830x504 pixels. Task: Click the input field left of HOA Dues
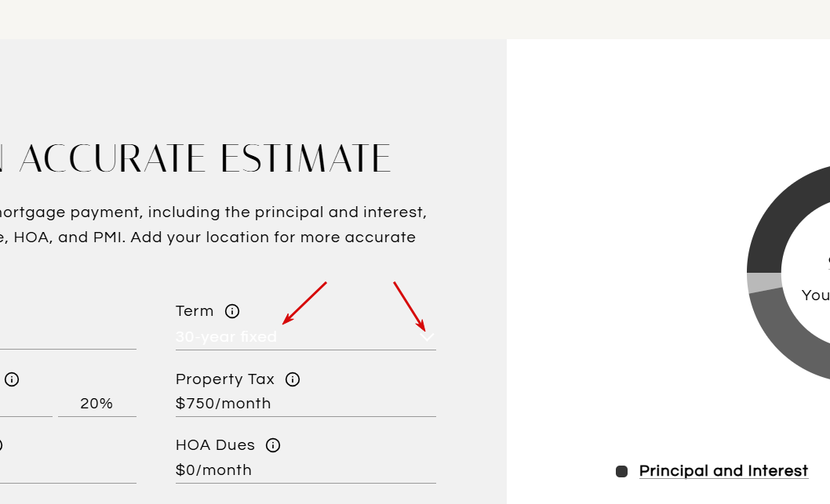coord(67,470)
